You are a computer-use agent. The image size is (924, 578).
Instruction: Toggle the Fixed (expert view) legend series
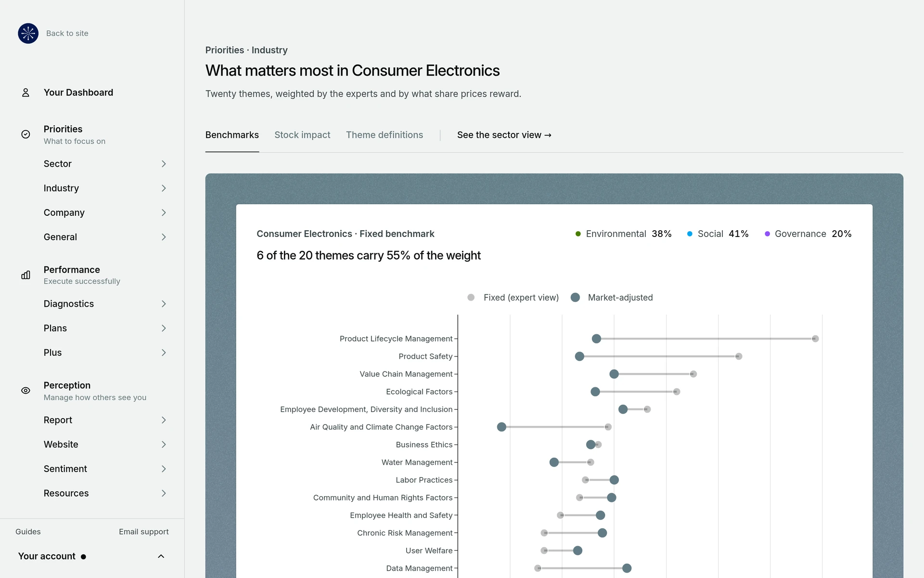(513, 298)
